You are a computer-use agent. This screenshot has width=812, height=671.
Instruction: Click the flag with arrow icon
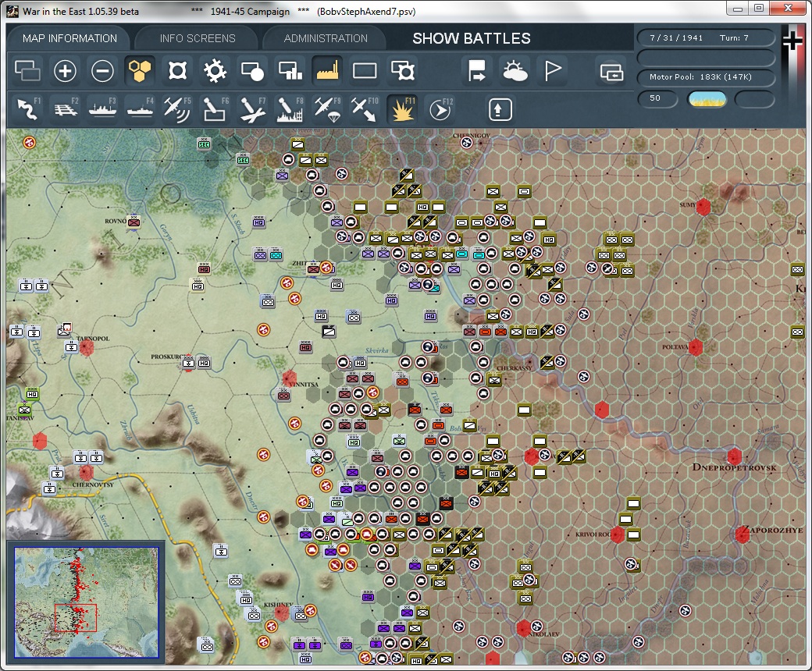tap(476, 71)
